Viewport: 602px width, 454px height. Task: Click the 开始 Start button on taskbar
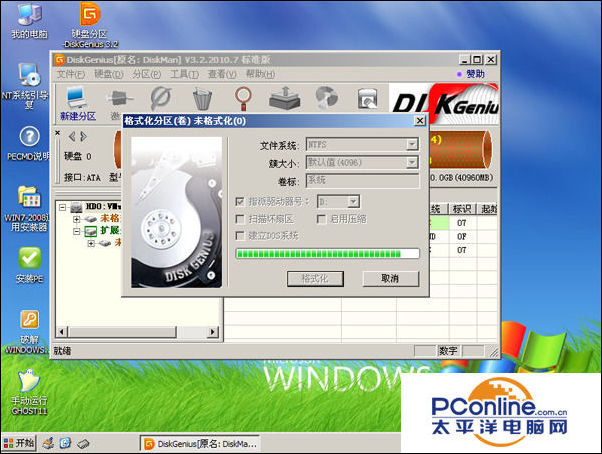(x=19, y=442)
